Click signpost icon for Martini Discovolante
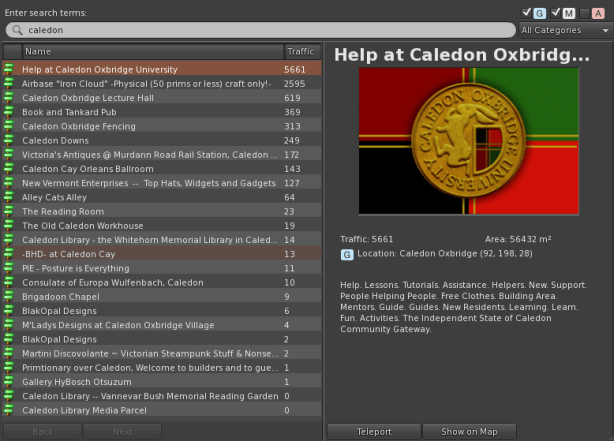The width and height of the screenshot is (614, 441). click(9, 353)
